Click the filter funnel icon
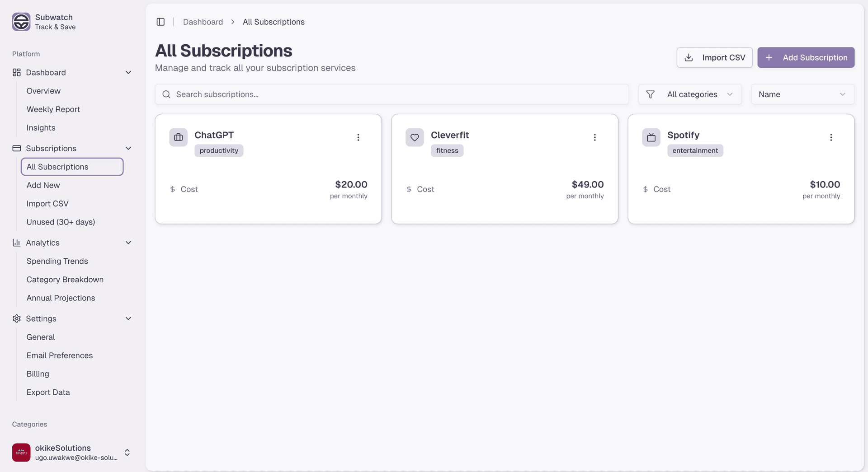Image resolution: width=868 pixels, height=472 pixels. click(650, 94)
